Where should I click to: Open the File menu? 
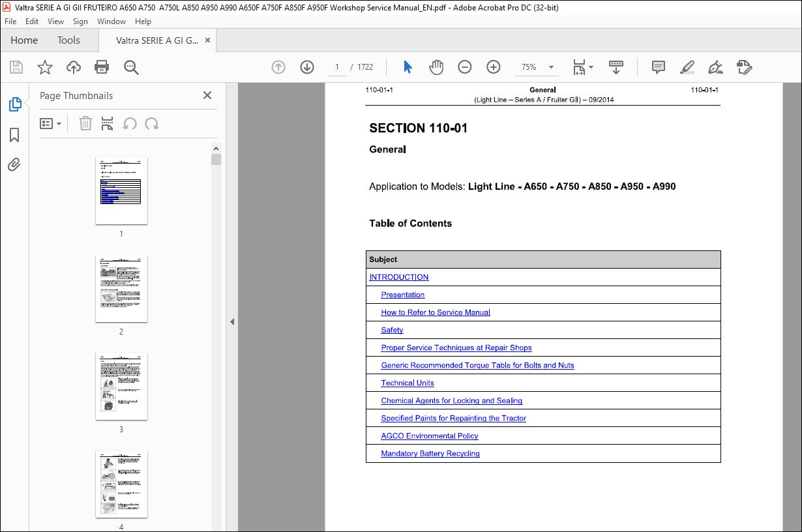click(10, 22)
